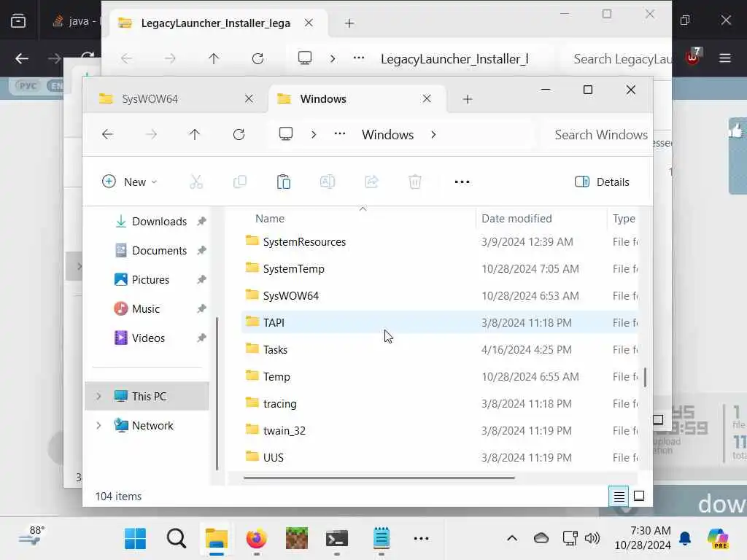Screen dimensions: 747x560
Task: Click the Copy icon in toolbar
Action: pos(239,182)
